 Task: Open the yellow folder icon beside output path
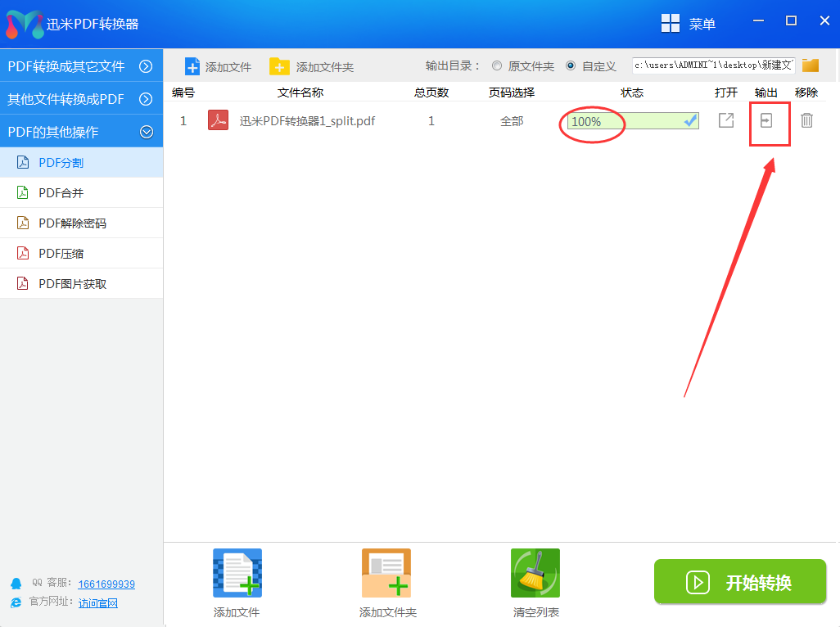click(810, 65)
